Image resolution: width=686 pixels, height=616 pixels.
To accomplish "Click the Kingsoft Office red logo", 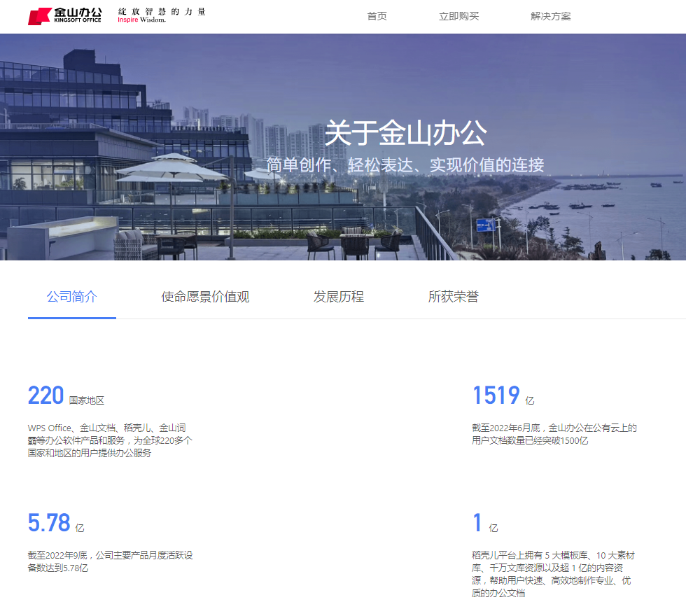I will pos(64,15).
